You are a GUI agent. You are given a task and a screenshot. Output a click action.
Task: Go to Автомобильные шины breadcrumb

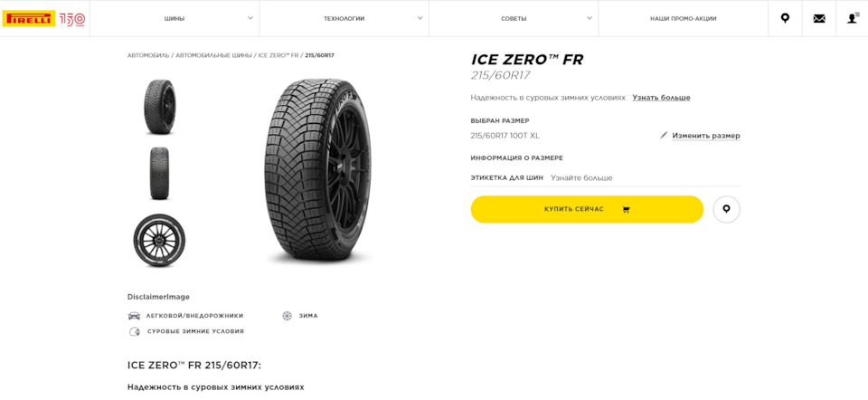click(x=213, y=55)
